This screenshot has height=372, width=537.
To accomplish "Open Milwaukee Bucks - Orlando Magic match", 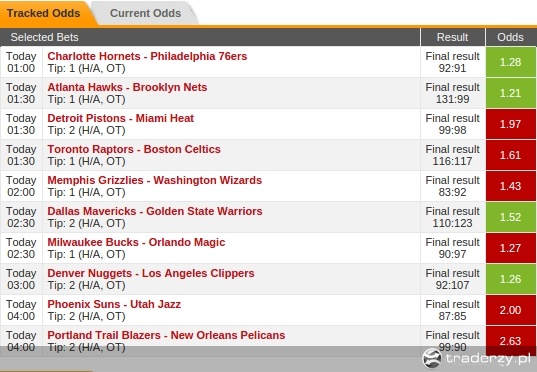I will pyautogui.click(x=136, y=242).
